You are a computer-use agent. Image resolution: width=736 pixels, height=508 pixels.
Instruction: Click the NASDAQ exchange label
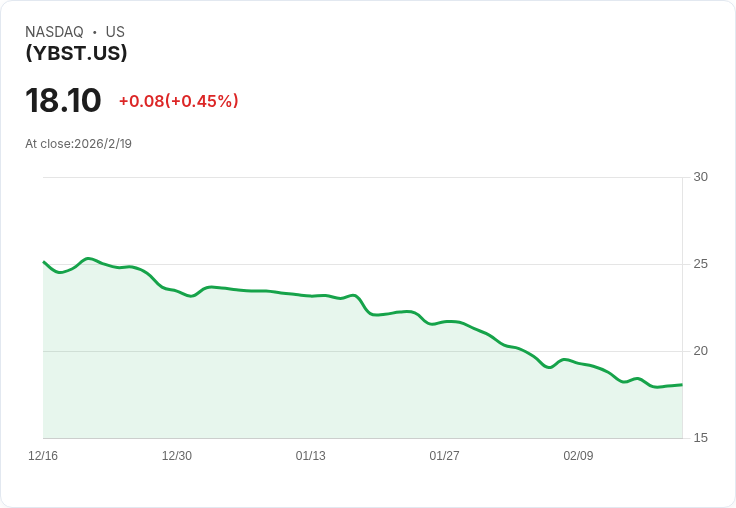(54, 32)
